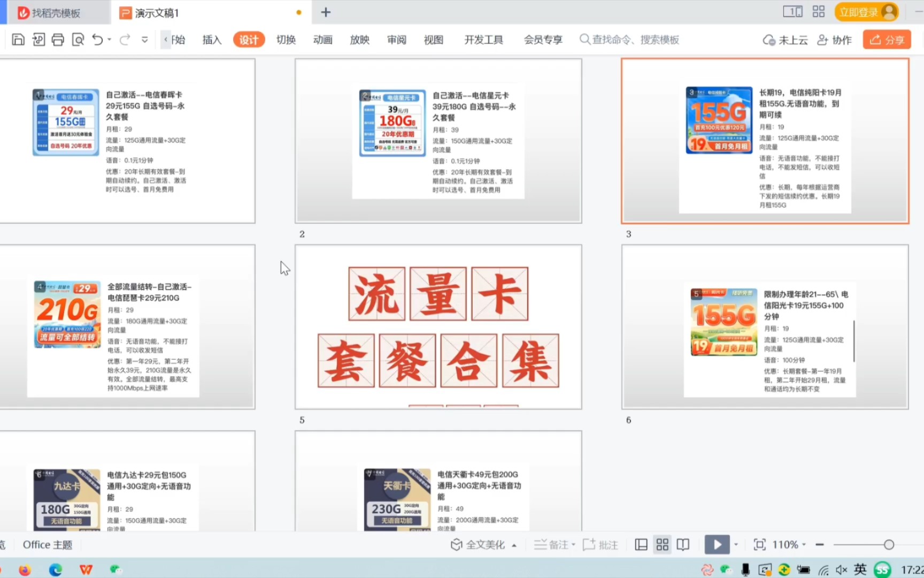The height and width of the screenshot is (578, 924).
Task: Select slide 2 thumbnail 电信星元卡 39元180G
Action: 438,141
